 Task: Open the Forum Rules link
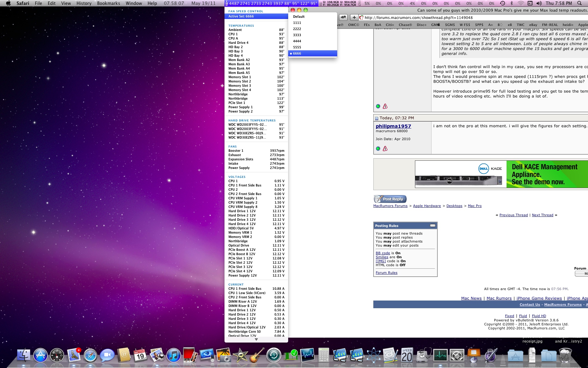(x=386, y=273)
